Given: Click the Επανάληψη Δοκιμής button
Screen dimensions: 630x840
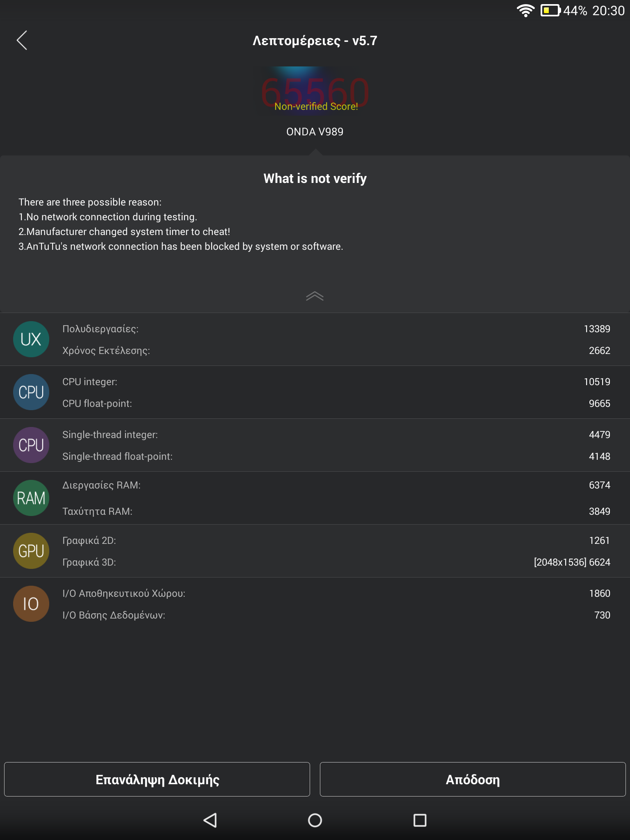Looking at the screenshot, I should pyautogui.click(x=157, y=779).
